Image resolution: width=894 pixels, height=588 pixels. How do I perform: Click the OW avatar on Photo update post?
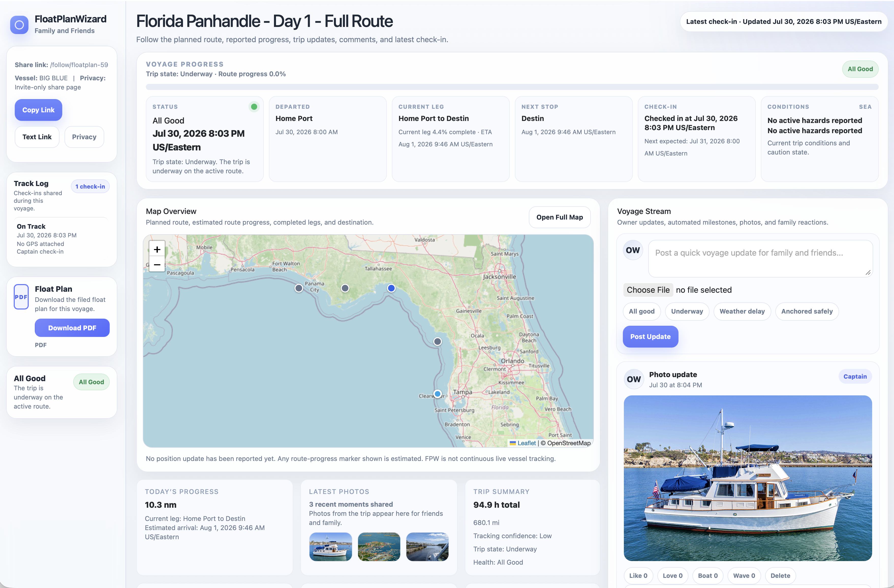click(634, 379)
